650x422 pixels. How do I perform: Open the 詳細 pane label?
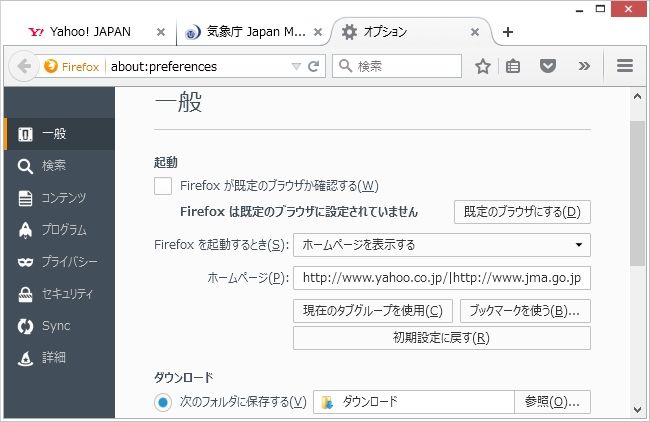tap(54, 358)
